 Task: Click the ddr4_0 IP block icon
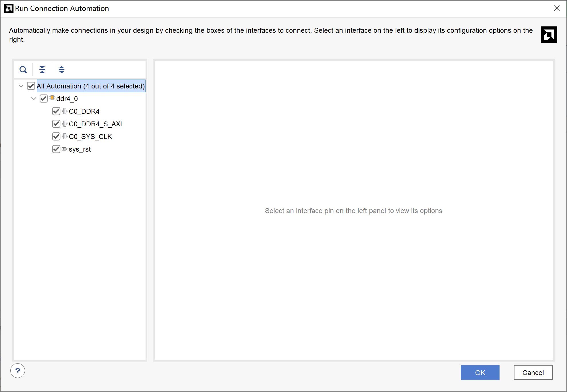[x=52, y=98]
